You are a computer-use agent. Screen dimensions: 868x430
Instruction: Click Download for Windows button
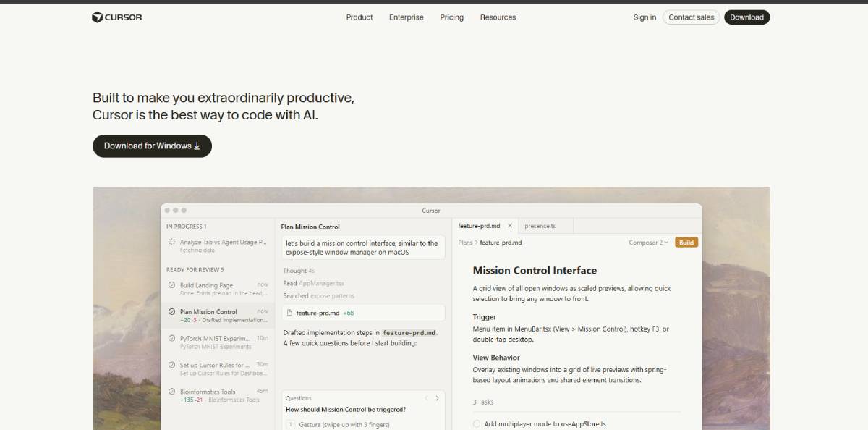point(152,146)
